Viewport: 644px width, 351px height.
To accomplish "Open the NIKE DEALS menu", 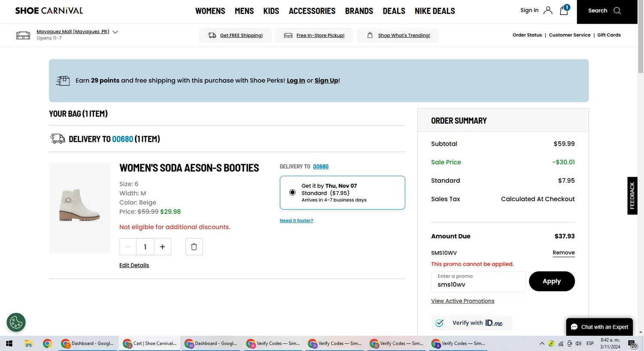I will click(x=434, y=11).
